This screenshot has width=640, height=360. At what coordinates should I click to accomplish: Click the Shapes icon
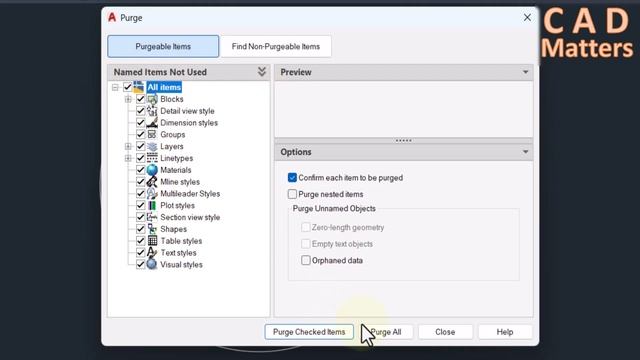(152, 229)
